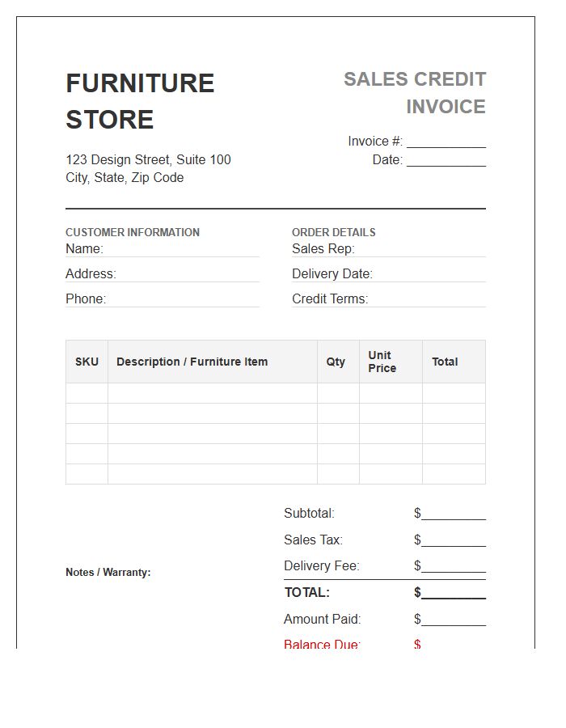Click the customer Phone field
This screenshot has height=728, width=566.
click(163, 299)
